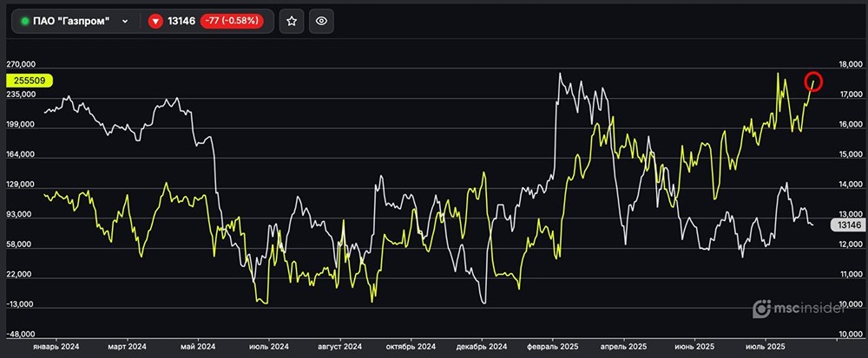Click the red circled point on chart

point(813,81)
